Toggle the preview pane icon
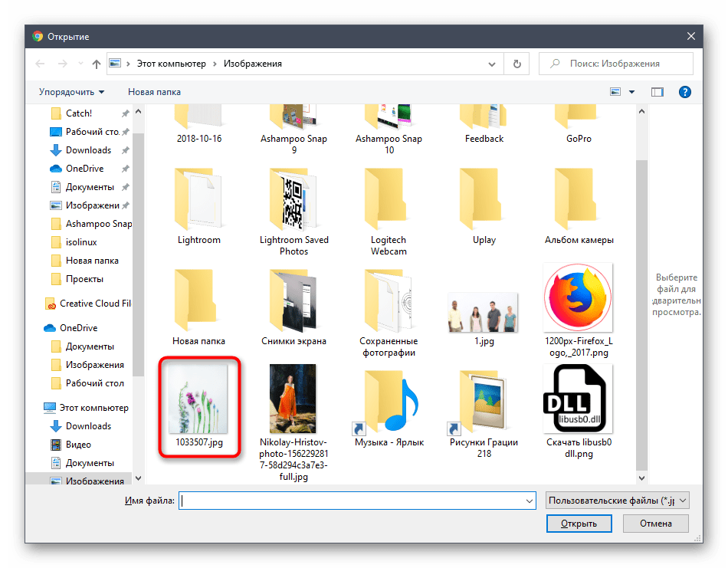 657,92
